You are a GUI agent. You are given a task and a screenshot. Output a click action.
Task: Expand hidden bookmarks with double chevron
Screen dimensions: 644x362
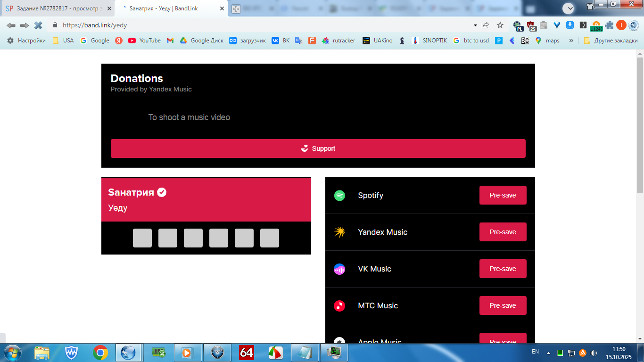[572, 41]
